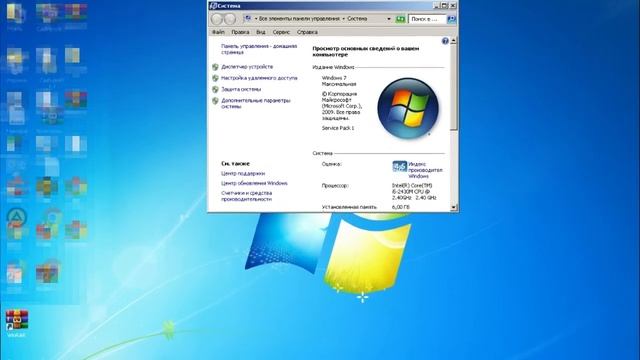The width and height of the screenshot is (640, 360).
Task: Click the shield icon beside Диспетчер устройств
Action: tap(215, 67)
